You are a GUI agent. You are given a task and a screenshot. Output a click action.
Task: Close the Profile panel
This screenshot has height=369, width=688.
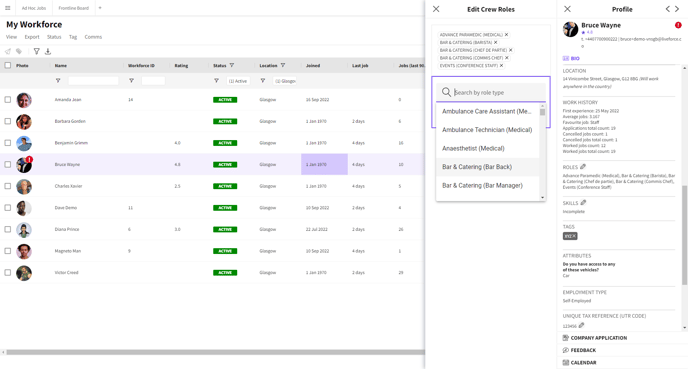(567, 9)
